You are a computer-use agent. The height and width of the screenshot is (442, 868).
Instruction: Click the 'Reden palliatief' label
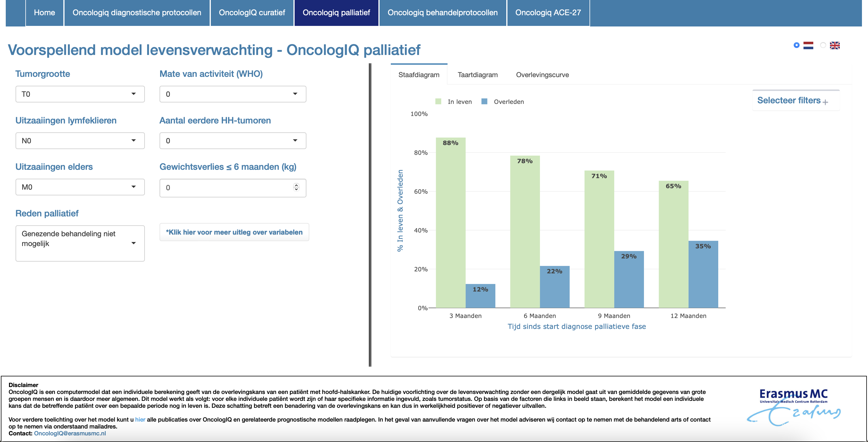pos(47,214)
